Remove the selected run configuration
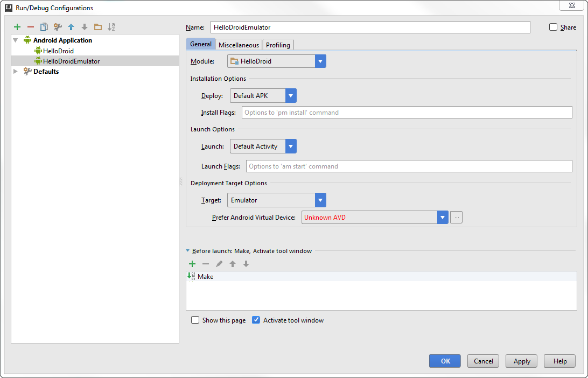588x378 pixels. click(31, 27)
